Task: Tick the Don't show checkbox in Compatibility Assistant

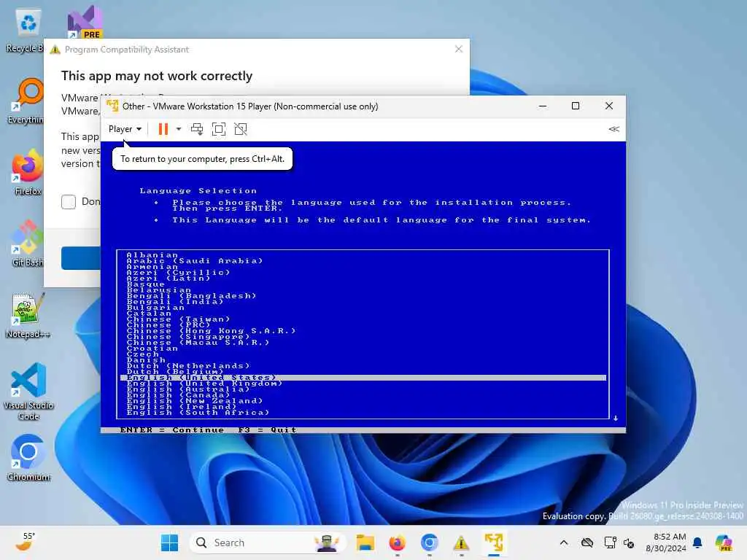Action: point(69,202)
